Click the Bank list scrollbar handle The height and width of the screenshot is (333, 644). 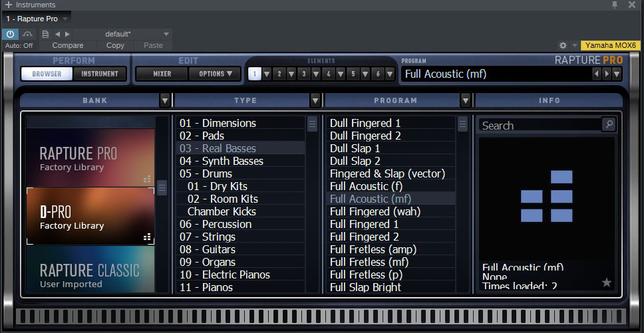click(x=162, y=188)
